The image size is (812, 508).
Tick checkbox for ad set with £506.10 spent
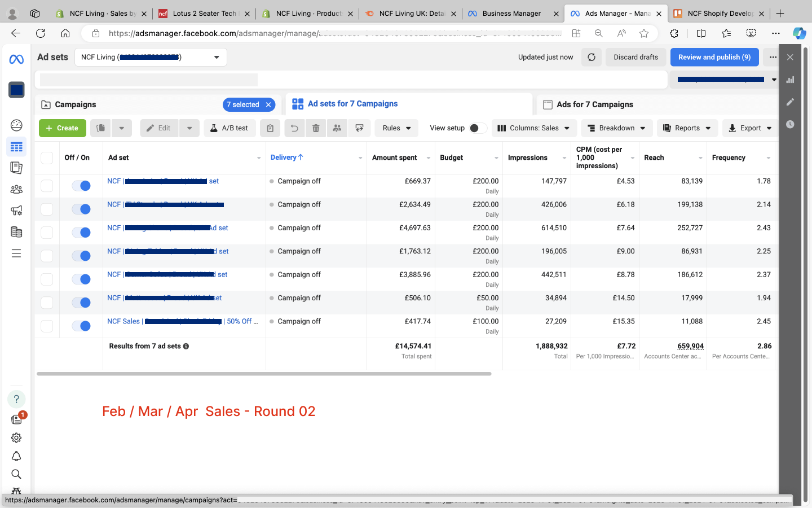tap(47, 303)
